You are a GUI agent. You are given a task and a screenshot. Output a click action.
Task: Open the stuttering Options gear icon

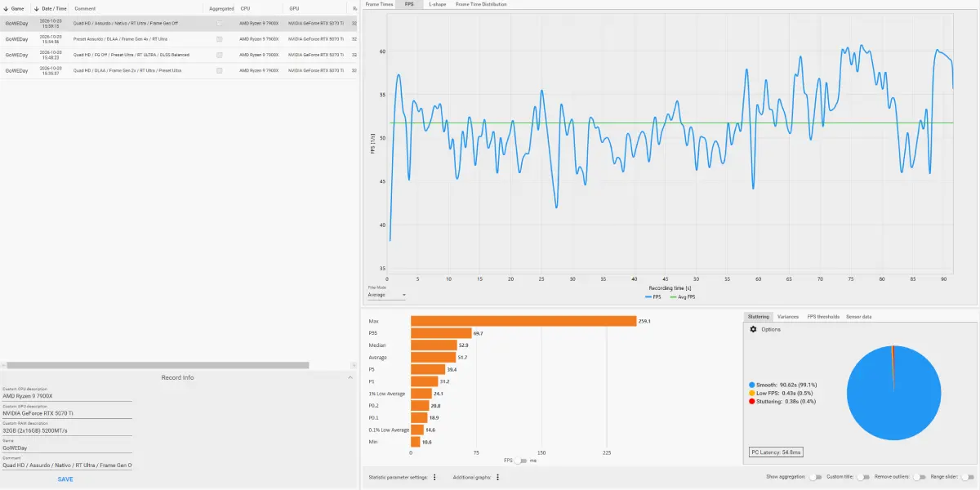(x=753, y=329)
